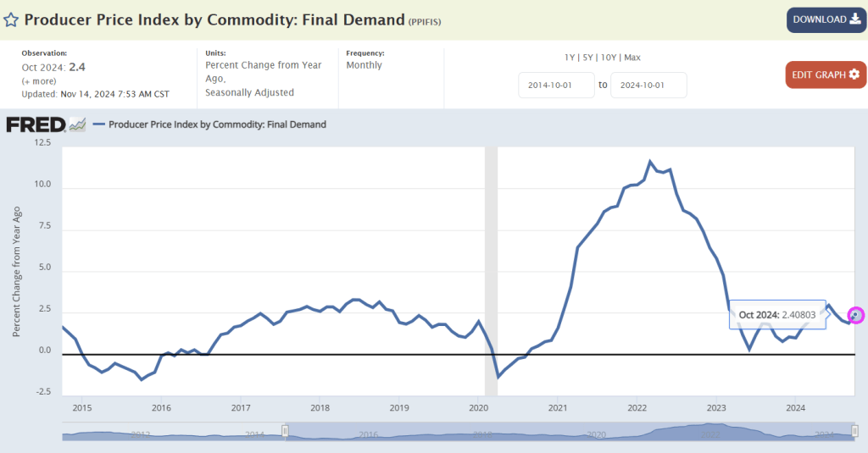Viewport: 868px width, 453px height.
Task: Toggle the blue series legend line
Action: (99, 124)
